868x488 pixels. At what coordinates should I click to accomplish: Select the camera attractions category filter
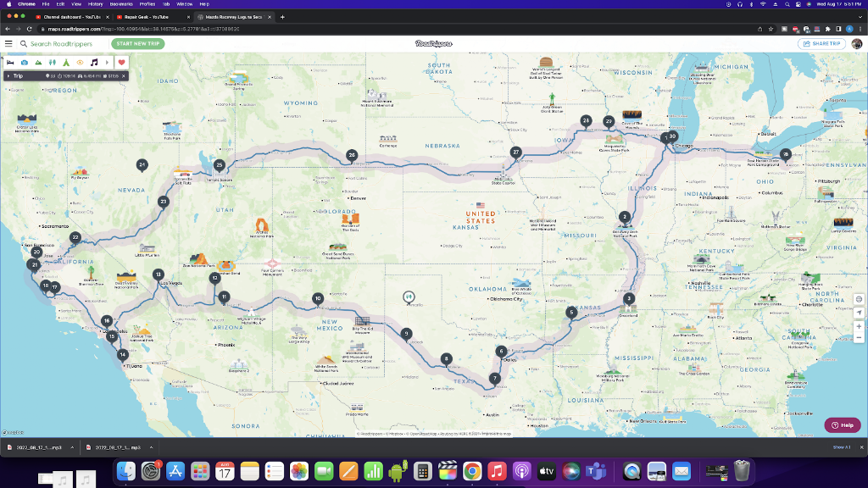25,62
